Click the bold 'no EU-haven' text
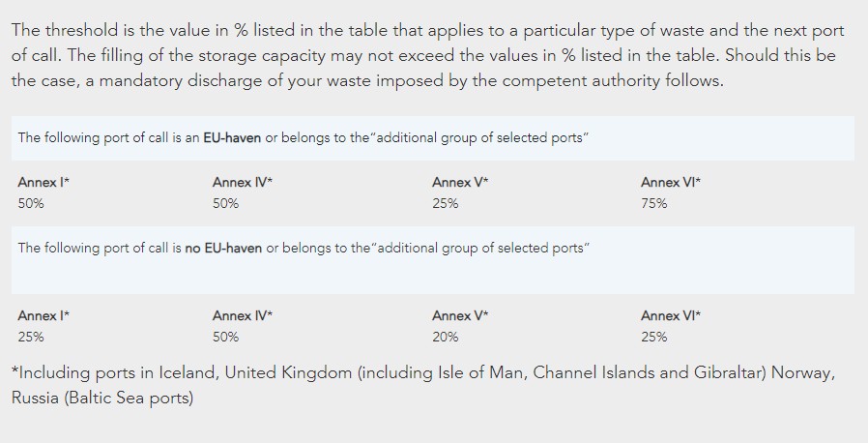The height and width of the screenshot is (443, 868). pos(223,248)
